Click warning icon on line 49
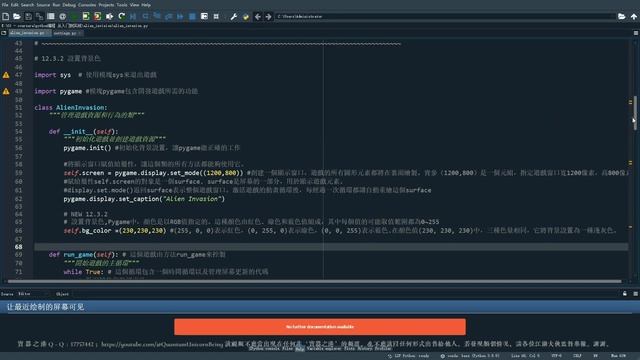Image resolution: width=640 pixels, height=360 pixels. pyautogui.click(x=6, y=91)
